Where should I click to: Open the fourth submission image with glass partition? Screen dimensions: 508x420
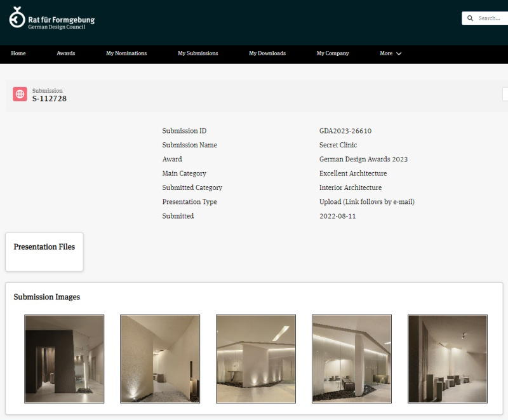coord(352,359)
